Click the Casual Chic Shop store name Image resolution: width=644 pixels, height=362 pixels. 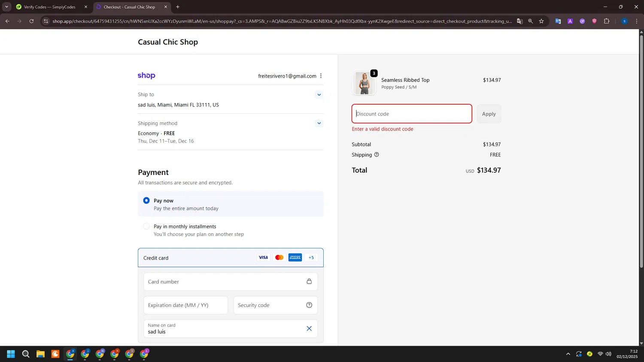pyautogui.click(x=168, y=42)
